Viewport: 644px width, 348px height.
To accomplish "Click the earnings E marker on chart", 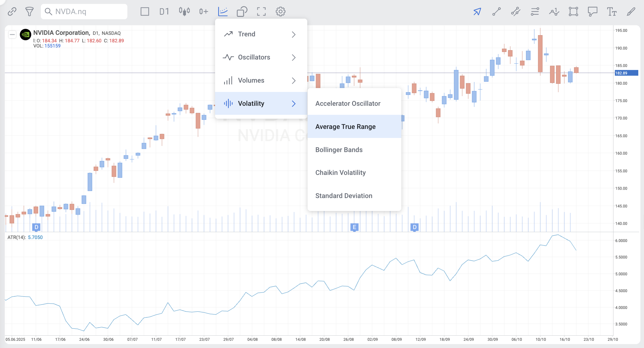I will 354,227.
